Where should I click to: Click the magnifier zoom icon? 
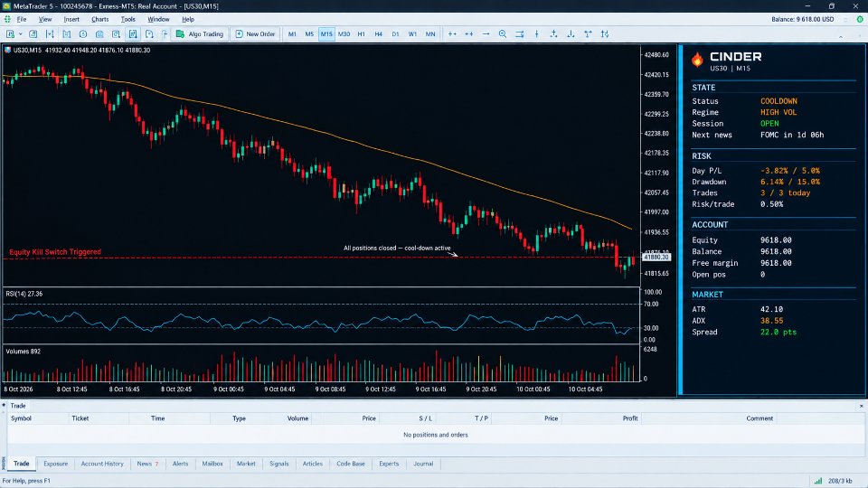click(x=503, y=34)
